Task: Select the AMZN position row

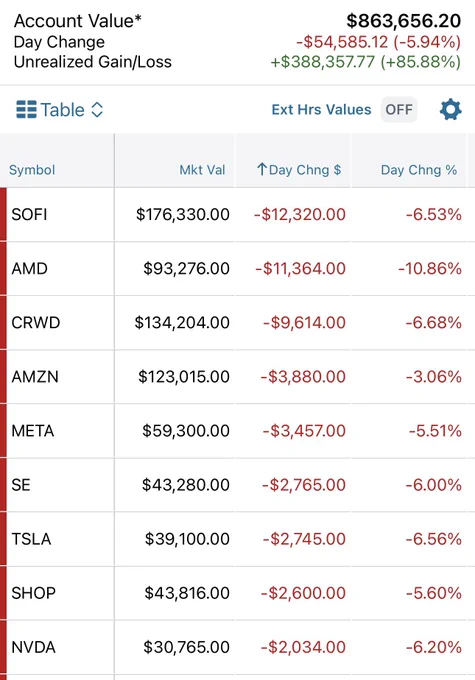Action: [237, 377]
